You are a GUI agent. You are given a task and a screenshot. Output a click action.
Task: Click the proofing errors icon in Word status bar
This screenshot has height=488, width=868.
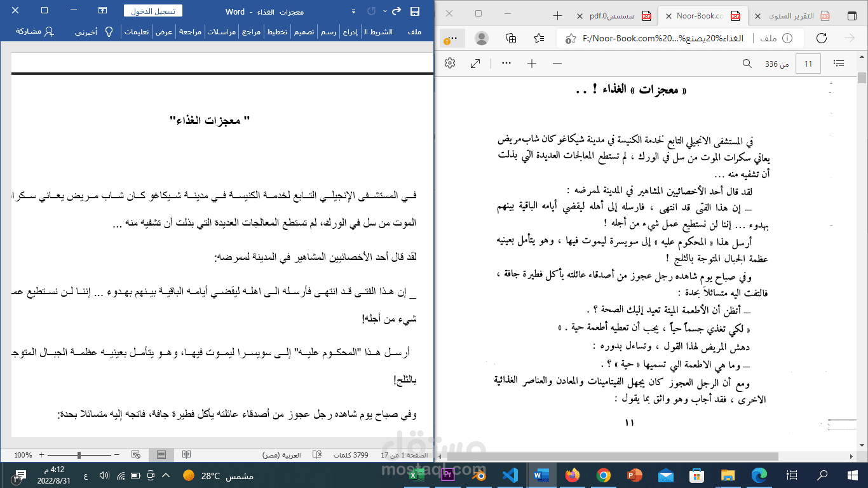coord(316,455)
